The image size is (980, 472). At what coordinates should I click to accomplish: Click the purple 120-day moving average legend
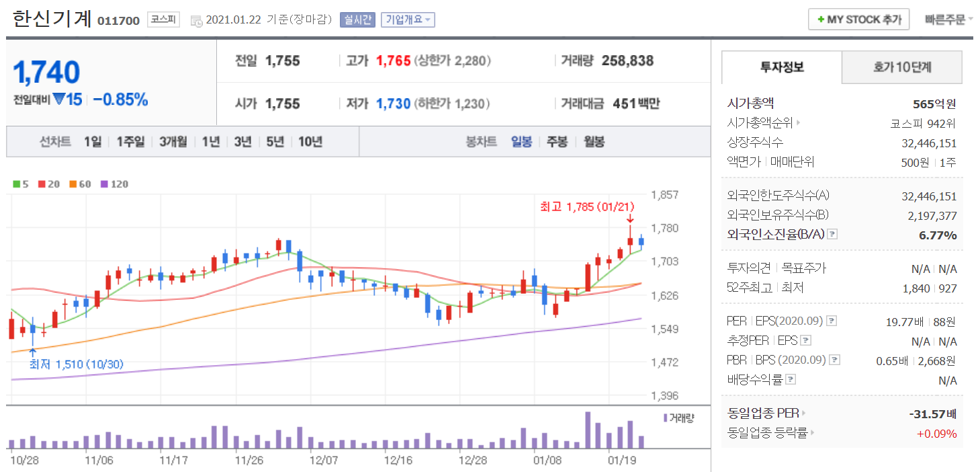(x=114, y=184)
